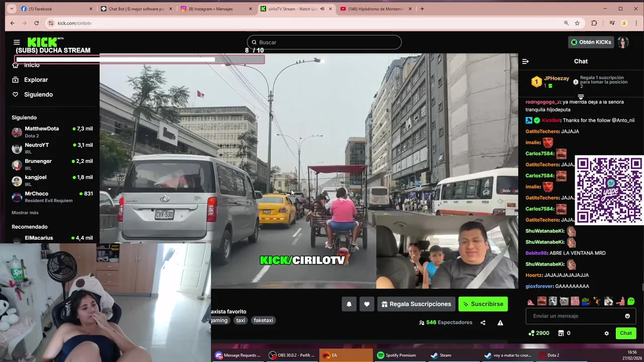Mute the ciriloTV Stream tab audio icon
644x362 pixels.
point(322,9)
